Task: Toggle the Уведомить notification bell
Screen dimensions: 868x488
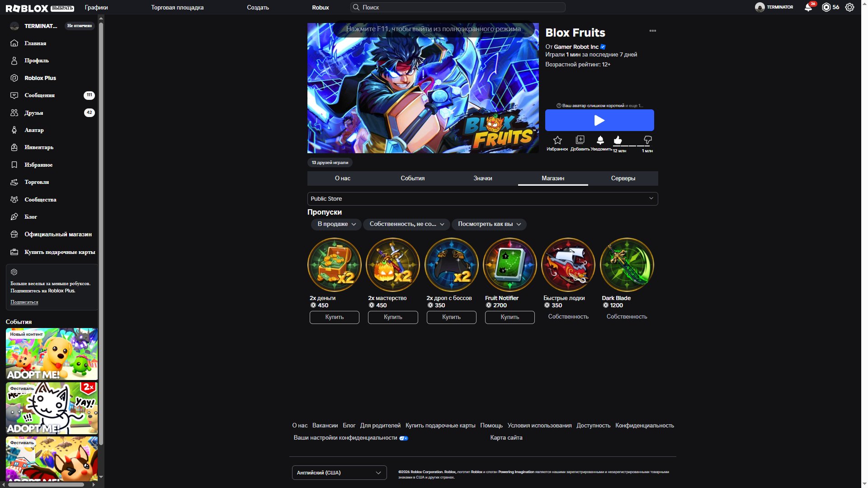Action: (600, 140)
